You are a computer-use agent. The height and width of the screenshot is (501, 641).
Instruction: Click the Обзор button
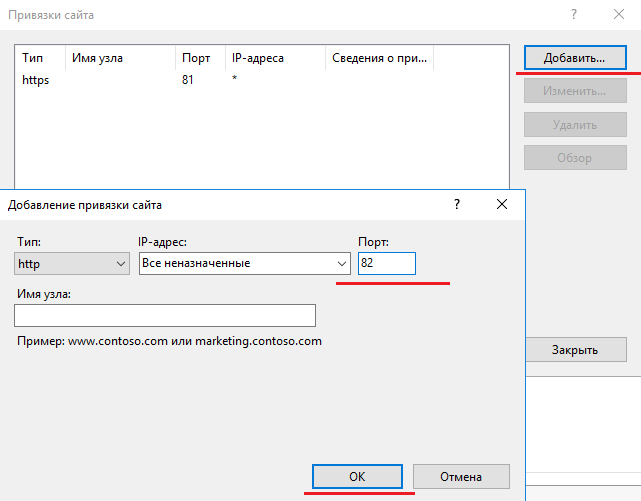click(x=574, y=158)
